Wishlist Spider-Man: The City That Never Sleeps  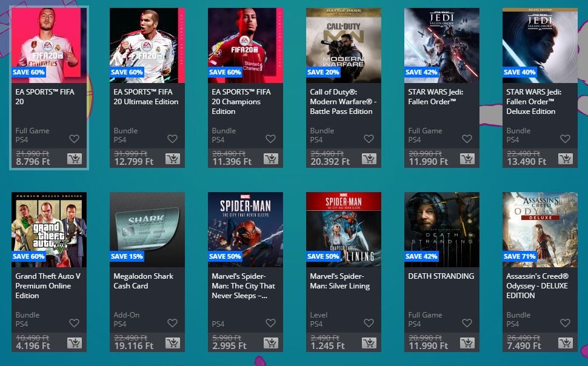pos(271,323)
